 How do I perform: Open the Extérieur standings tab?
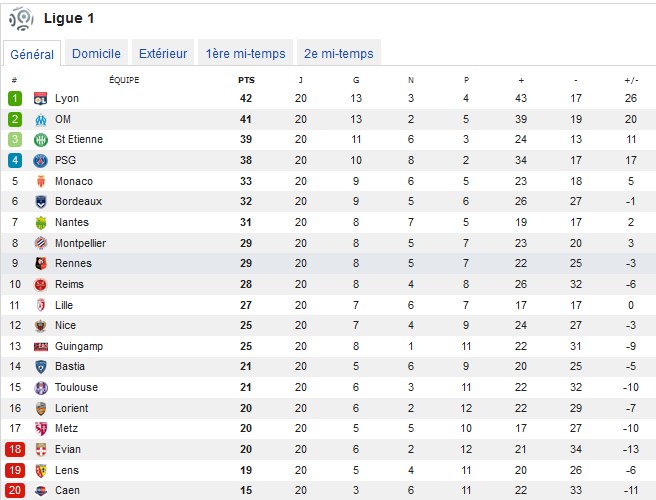click(163, 53)
